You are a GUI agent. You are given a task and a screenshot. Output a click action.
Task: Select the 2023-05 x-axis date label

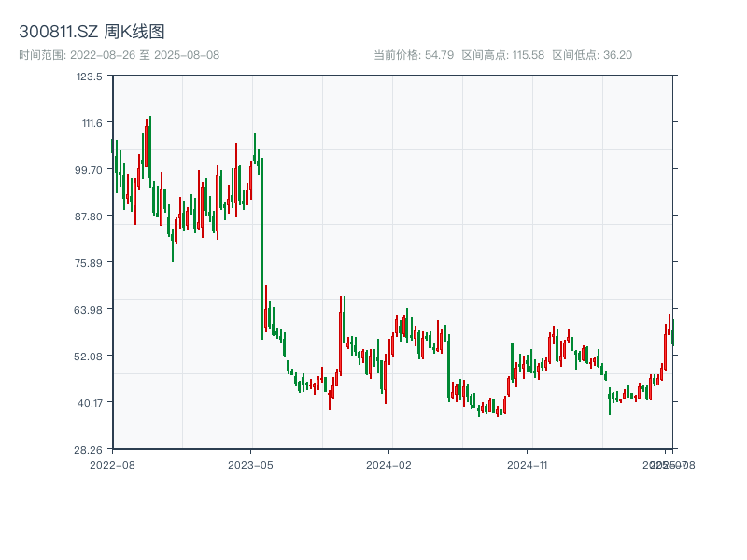coord(250,464)
